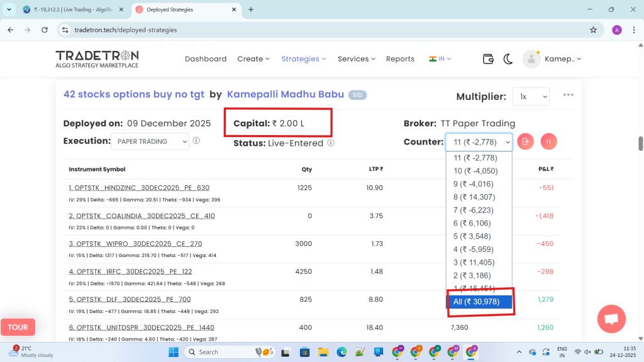Click the TOUR button

pos(18,327)
